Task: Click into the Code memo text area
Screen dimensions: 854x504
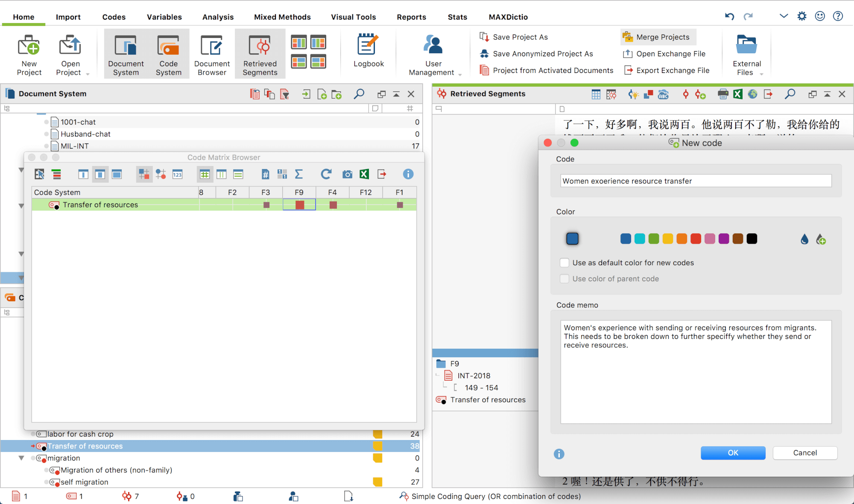Action: 696,372
